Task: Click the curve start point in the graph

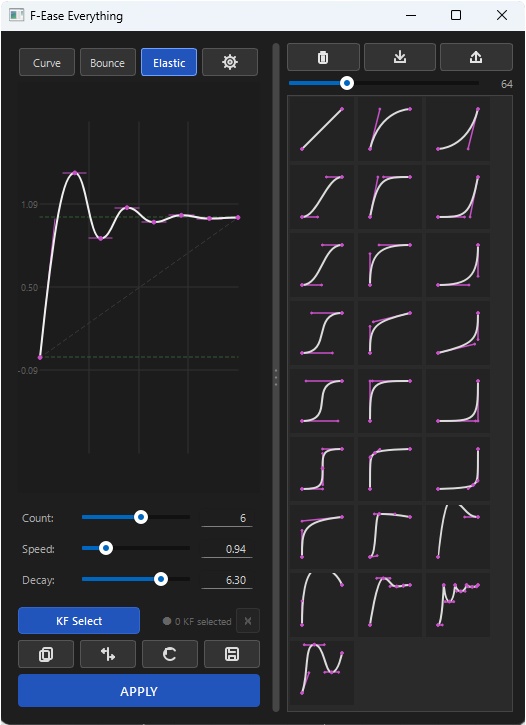Action: click(40, 357)
